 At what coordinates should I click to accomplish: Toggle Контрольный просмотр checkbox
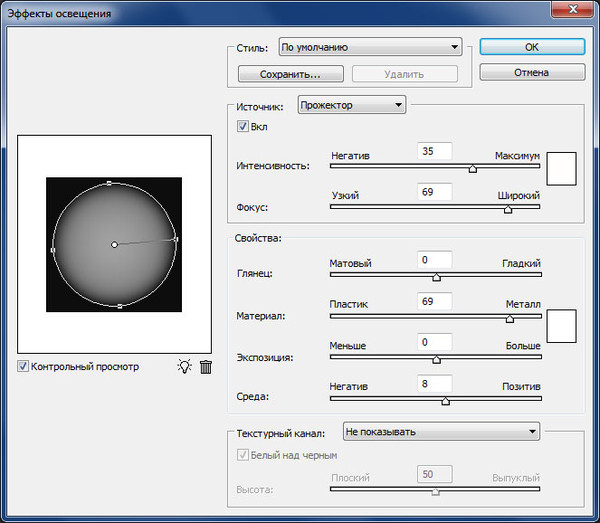23,366
